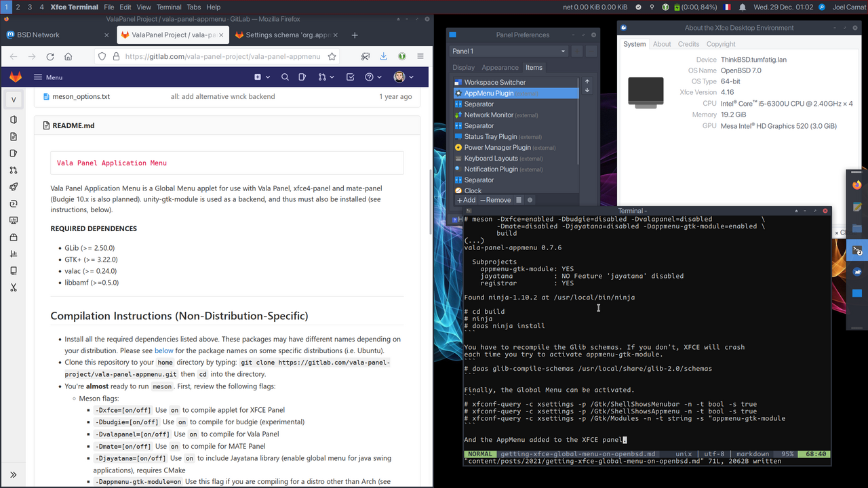Open the Appearance tab in Panel Preferences

500,68
